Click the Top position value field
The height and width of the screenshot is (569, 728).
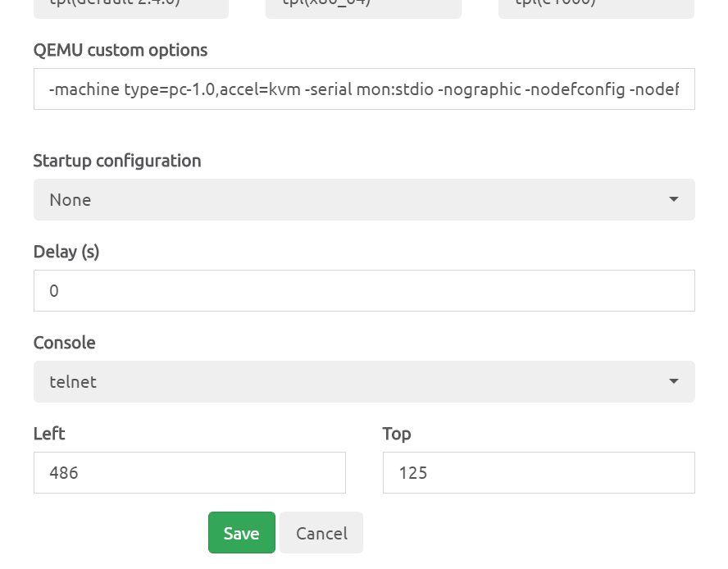[x=539, y=472]
